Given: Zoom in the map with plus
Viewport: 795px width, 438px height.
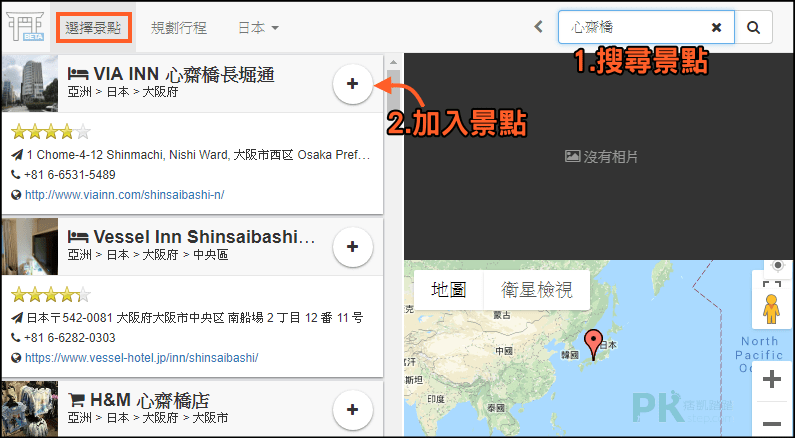Looking at the screenshot, I should point(772,380).
